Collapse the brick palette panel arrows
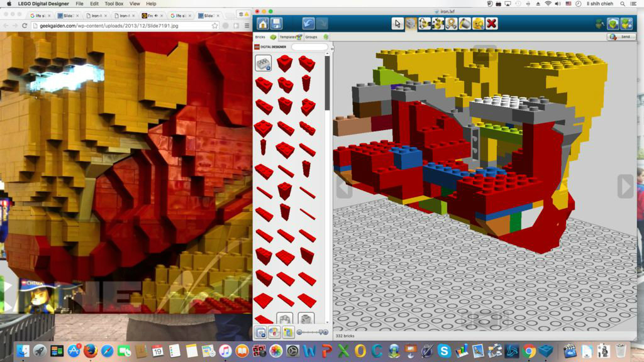Image resolution: width=644 pixels, height=362 pixels. tap(332, 48)
